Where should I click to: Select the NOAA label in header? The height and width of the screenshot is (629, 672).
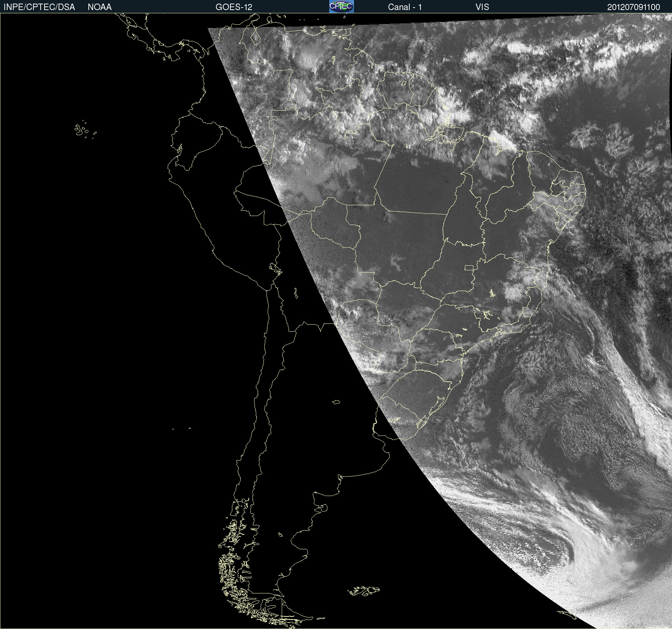[x=100, y=7]
